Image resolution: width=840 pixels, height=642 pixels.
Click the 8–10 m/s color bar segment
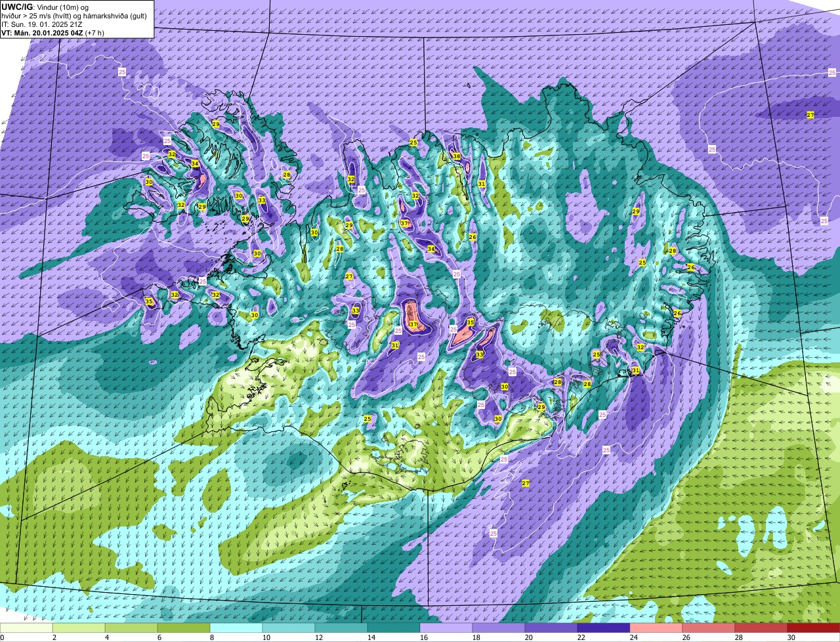(236, 628)
